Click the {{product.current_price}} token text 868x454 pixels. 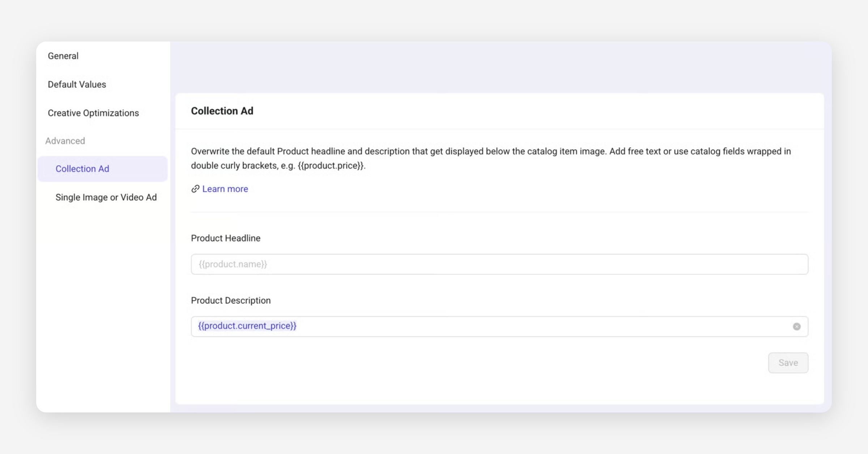coord(247,326)
